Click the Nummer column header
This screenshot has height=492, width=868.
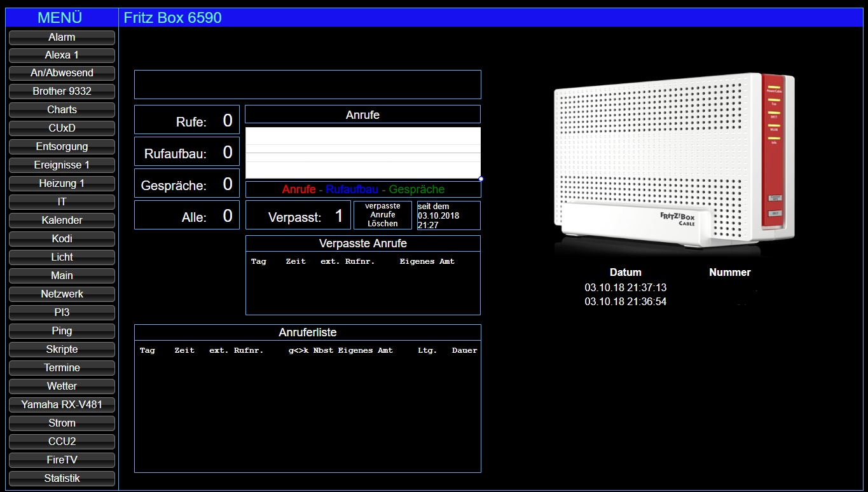click(x=730, y=272)
